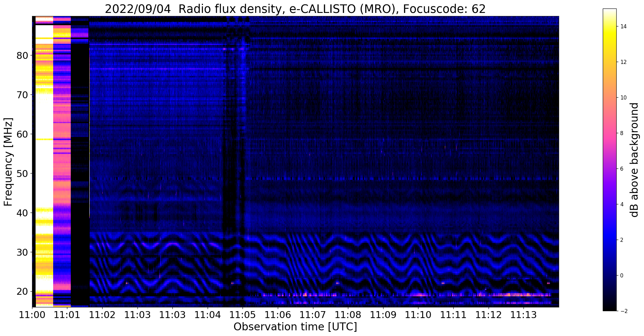Click the 70 tick on frequency axis
644x336 pixels.
pos(23,95)
